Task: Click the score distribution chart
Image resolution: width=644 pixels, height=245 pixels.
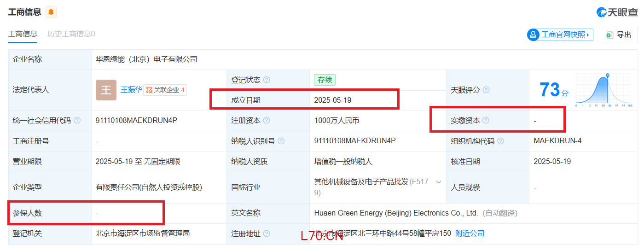Action: pyautogui.click(x=603, y=90)
